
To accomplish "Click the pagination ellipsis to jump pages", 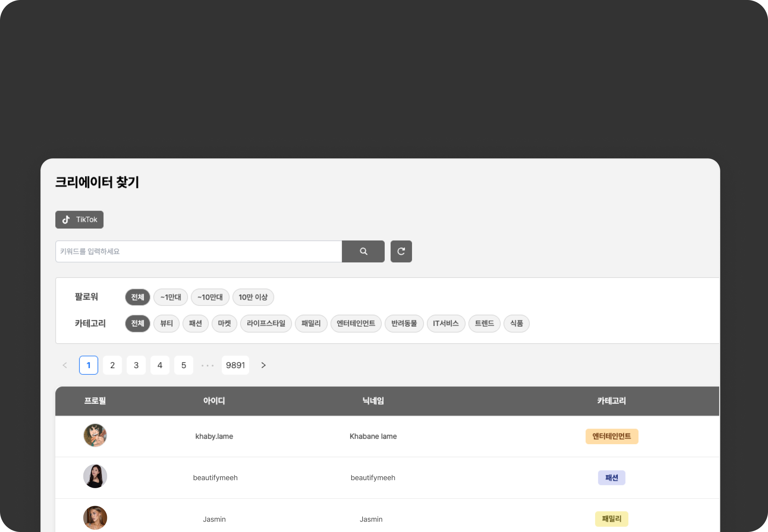I will [208, 365].
